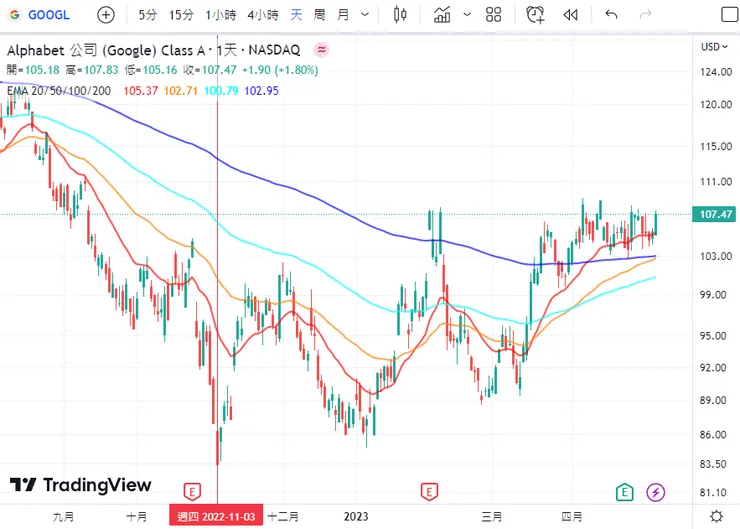Select 1小時 timeframe
The height and width of the screenshot is (529, 740).
(x=220, y=15)
